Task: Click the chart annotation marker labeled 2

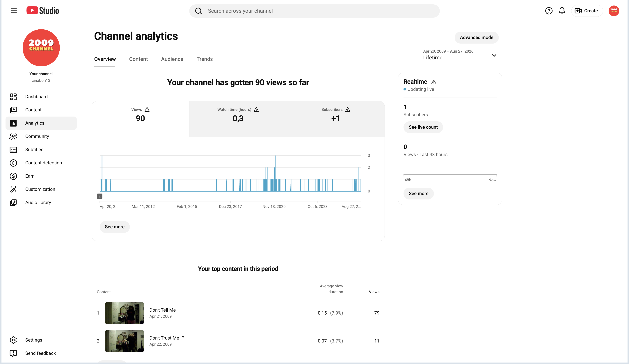Action: (100, 196)
